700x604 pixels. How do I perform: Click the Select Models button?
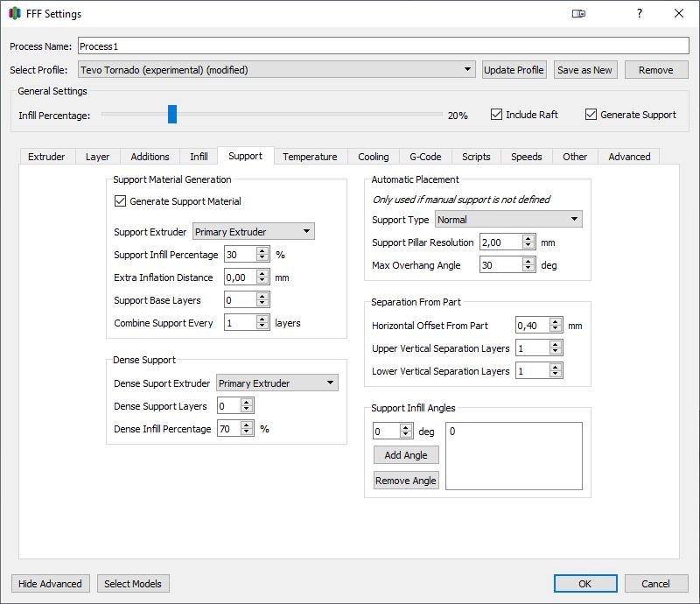click(x=133, y=584)
